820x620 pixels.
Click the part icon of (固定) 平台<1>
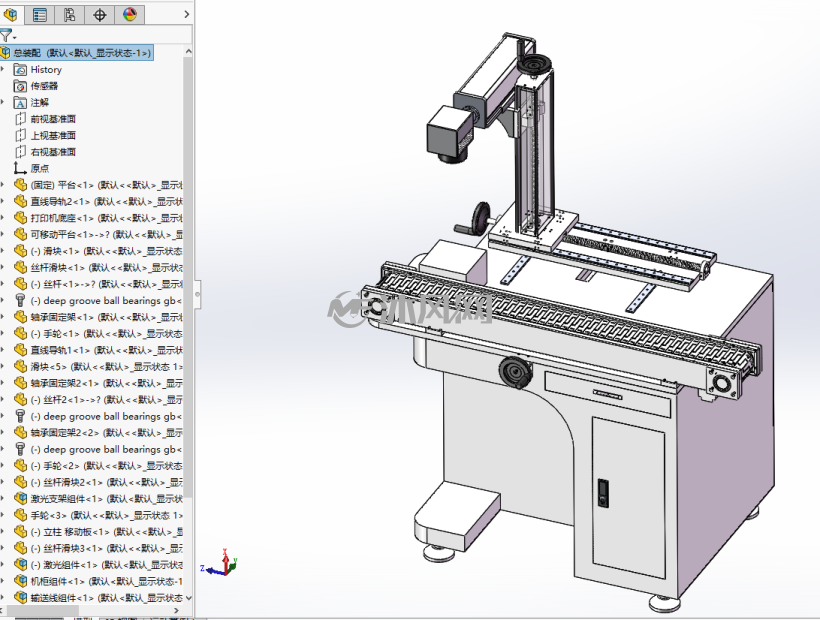20,185
